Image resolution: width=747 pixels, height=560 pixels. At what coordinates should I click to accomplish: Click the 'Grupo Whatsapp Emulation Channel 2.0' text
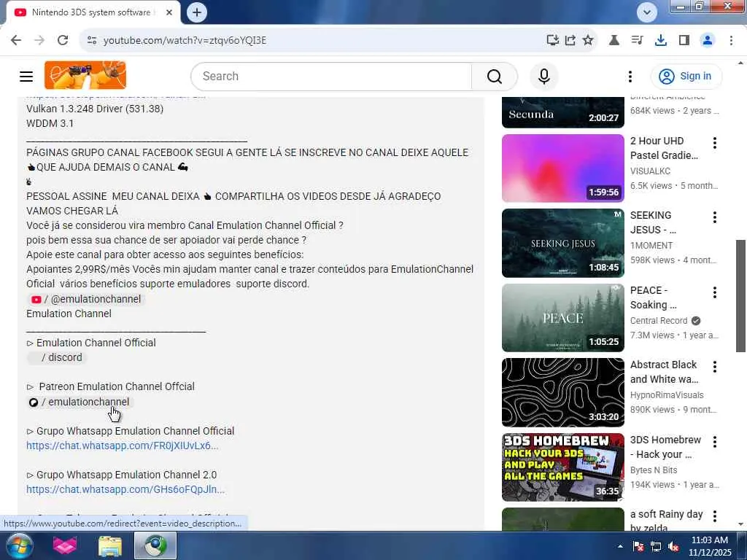point(127,475)
